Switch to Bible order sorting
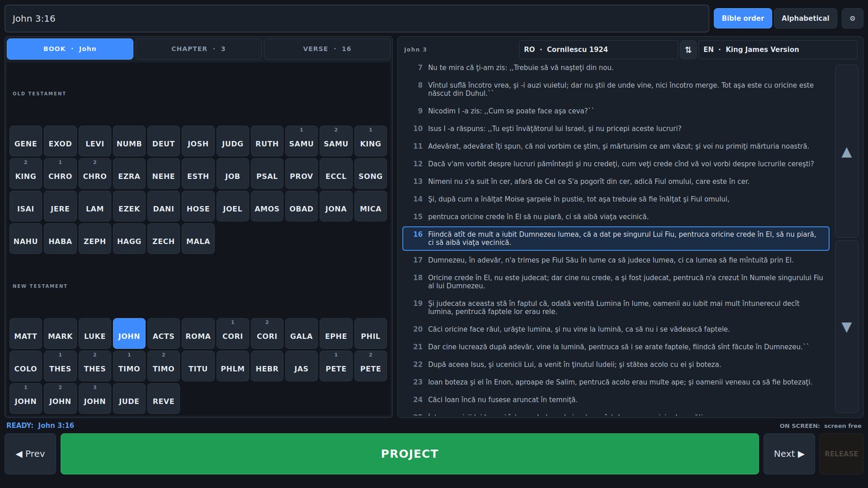This screenshot has width=868, height=488. [x=743, y=18]
